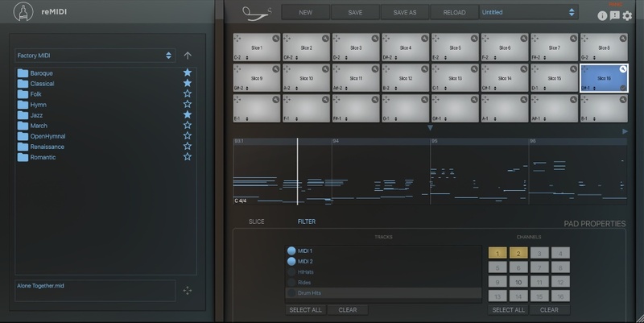Click SELECT ALL under the tracks list
This screenshot has width=644, height=323.
(304, 310)
